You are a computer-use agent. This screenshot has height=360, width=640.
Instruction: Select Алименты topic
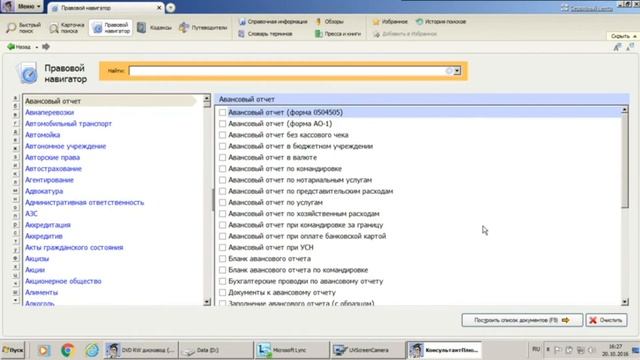coord(41,293)
